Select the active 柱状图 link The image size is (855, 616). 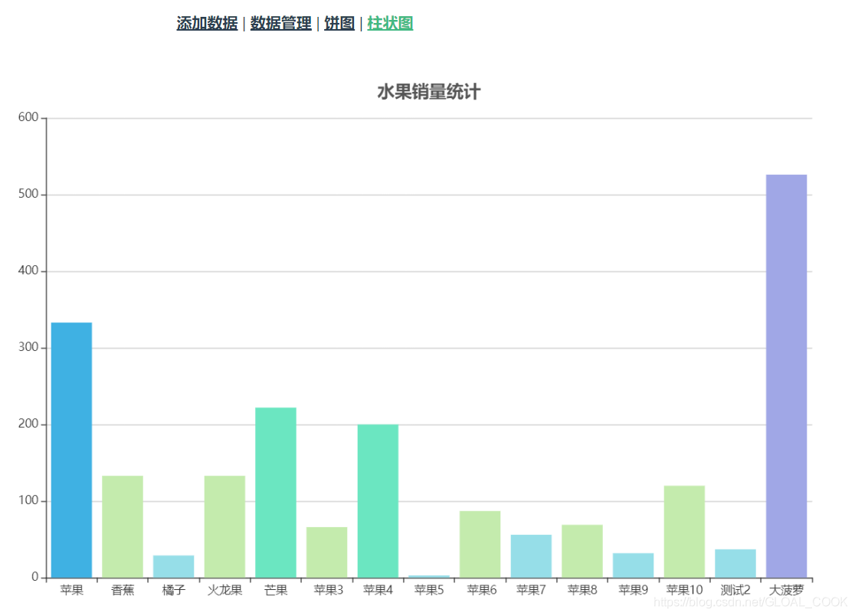coord(390,24)
